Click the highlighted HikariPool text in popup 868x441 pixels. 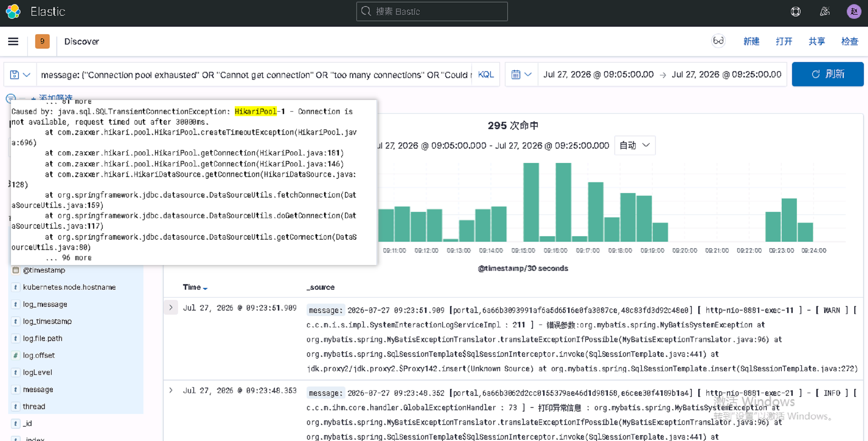coord(256,112)
